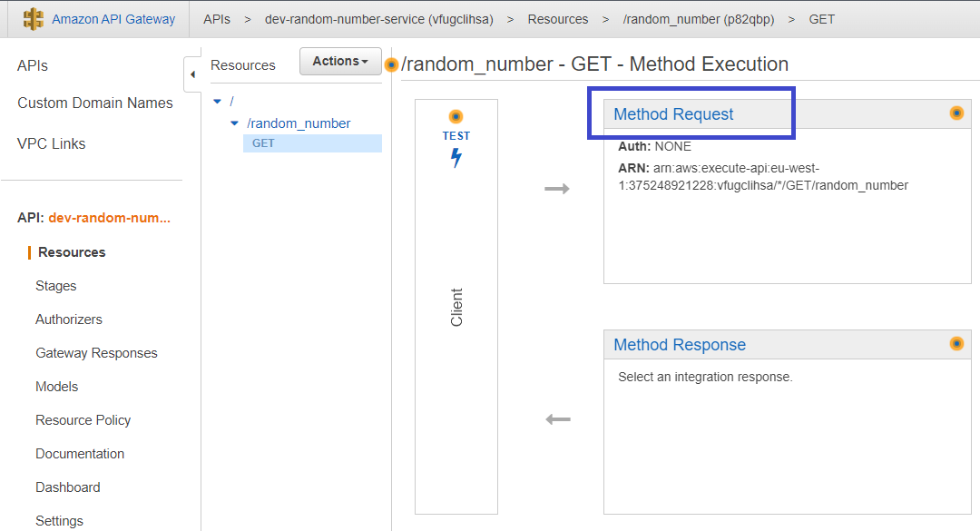This screenshot has width=980, height=531.
Task: Open Authorizers in the sidebar
Action: coord(69,320)
